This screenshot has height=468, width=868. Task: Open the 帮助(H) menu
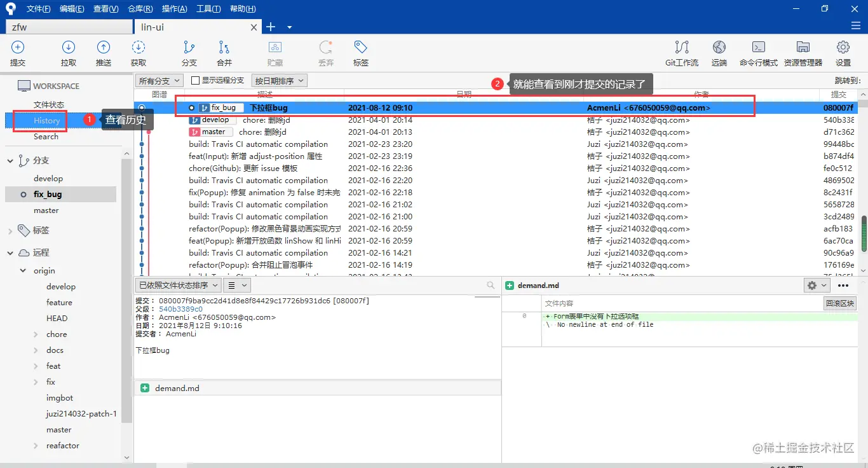243,9
